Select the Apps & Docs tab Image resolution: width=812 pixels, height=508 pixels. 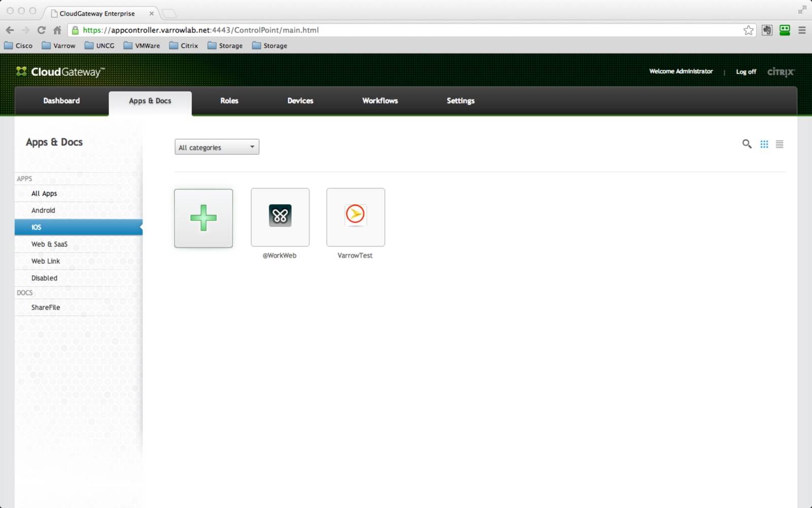tap(150, 103)
